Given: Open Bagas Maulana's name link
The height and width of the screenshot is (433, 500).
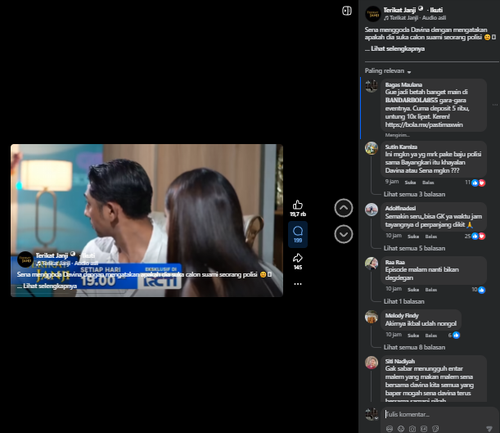Looking at the screenshot, I should [x=403, y=85].
